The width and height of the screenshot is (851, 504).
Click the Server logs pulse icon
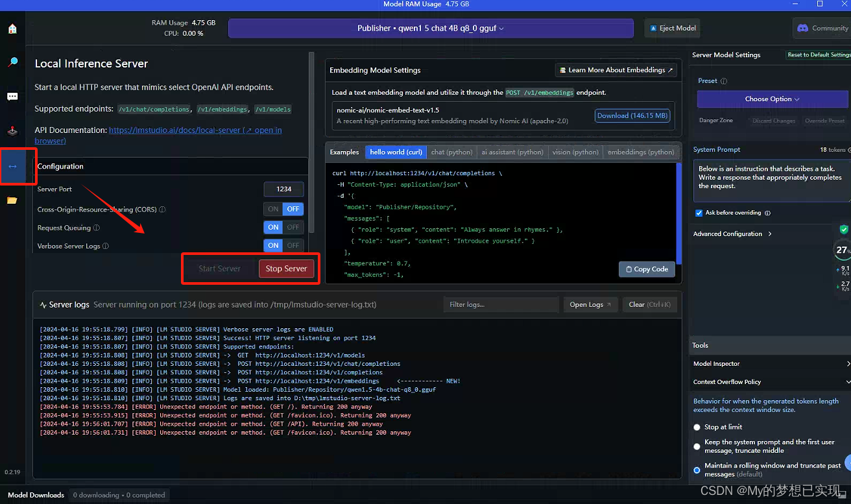coord(43,305)
